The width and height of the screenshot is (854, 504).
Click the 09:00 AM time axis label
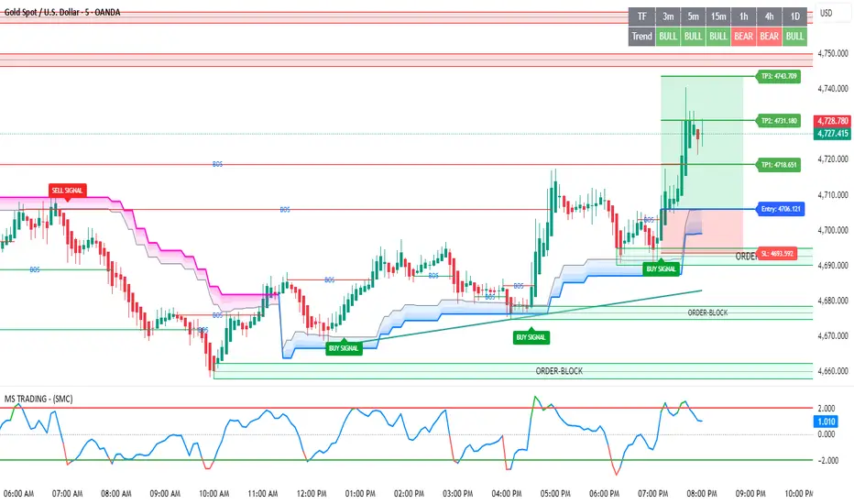pyautogui.click(x=165, y=494)
